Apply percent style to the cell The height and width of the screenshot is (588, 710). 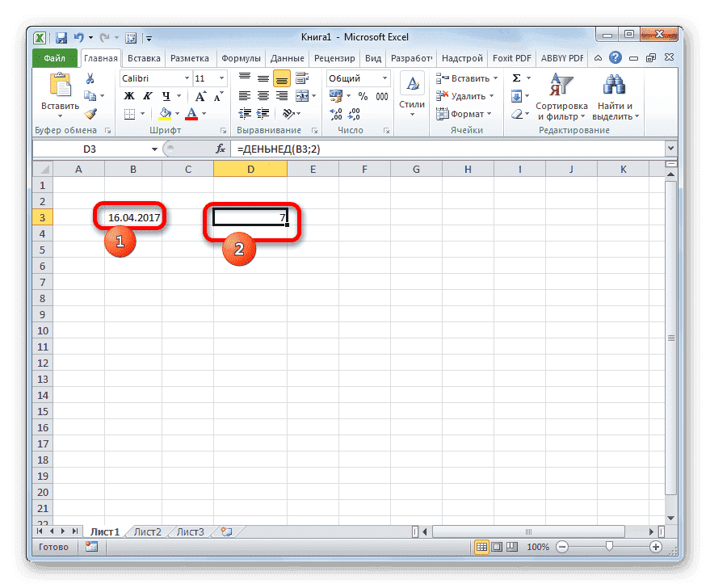362,95
